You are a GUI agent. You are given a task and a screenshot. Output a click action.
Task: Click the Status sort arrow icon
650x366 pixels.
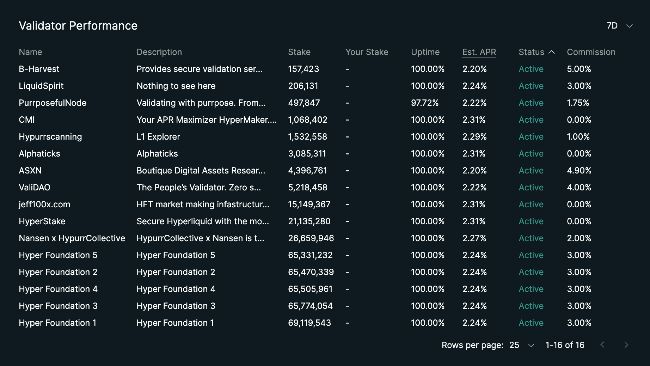(551, 52)
